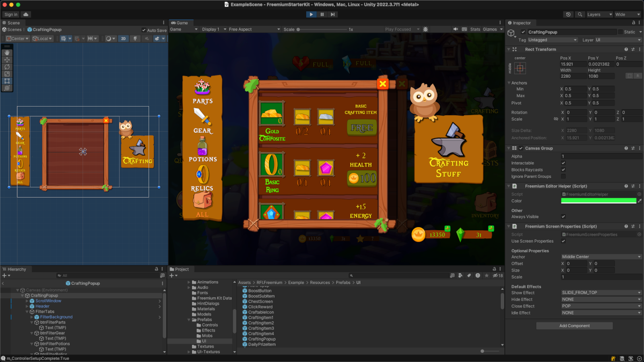Click the green Color swatch in Freemium Editor Helper

[598, 201]
